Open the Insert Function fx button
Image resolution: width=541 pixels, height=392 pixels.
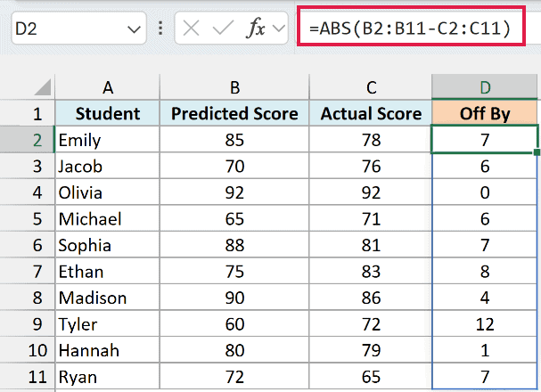point(256,28)
